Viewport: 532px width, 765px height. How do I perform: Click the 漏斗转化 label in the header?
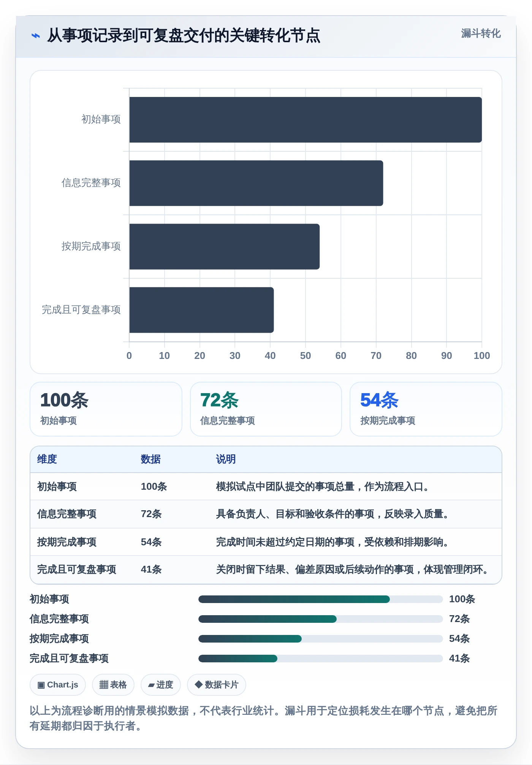[x=481, y=33]
